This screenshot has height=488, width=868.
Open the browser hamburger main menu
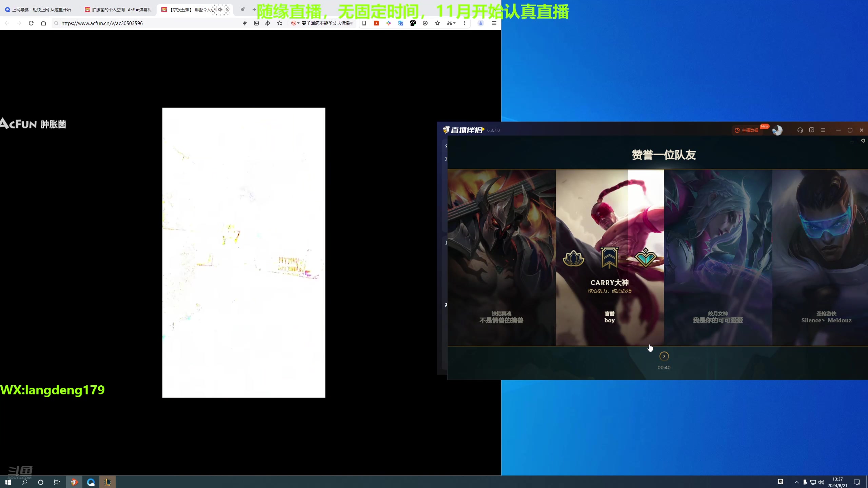(494, 23)
